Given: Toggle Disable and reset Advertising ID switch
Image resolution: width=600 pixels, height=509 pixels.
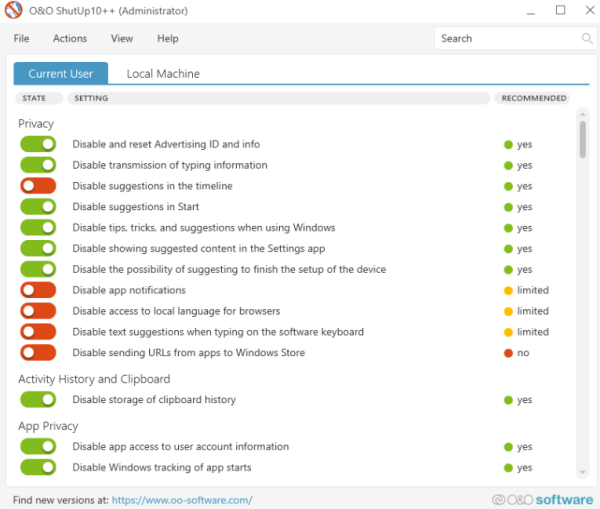Looking at the screenshot, I should [38, 144].
